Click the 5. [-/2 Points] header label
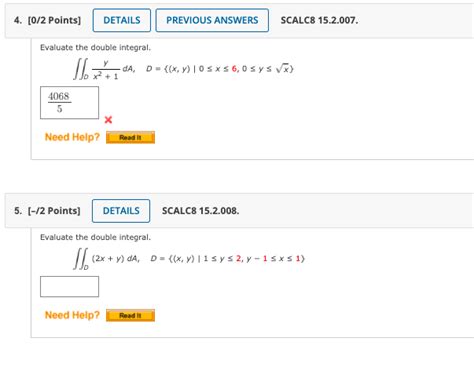The image size is (474, 367). click(47, 211)
